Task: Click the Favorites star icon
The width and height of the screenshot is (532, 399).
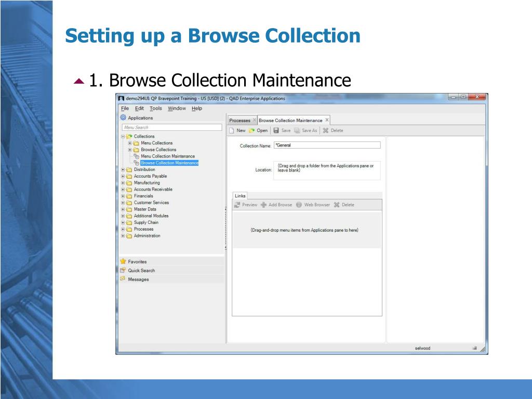Action: pyautogui.click(x=123, y=261)
